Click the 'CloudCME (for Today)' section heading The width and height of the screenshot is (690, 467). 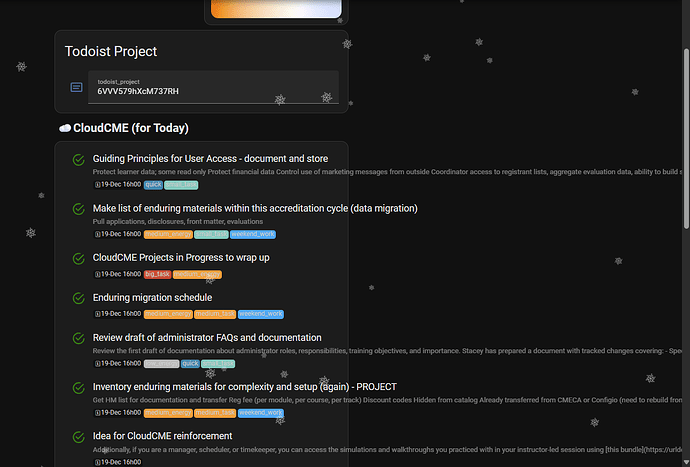[x=131, y=128]
